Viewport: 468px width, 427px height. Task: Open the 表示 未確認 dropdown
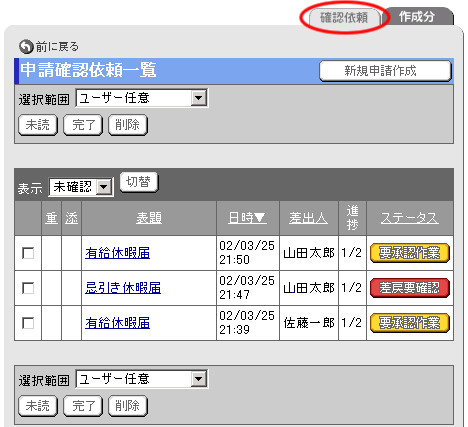pyautogui.click(x=81, y=187)
